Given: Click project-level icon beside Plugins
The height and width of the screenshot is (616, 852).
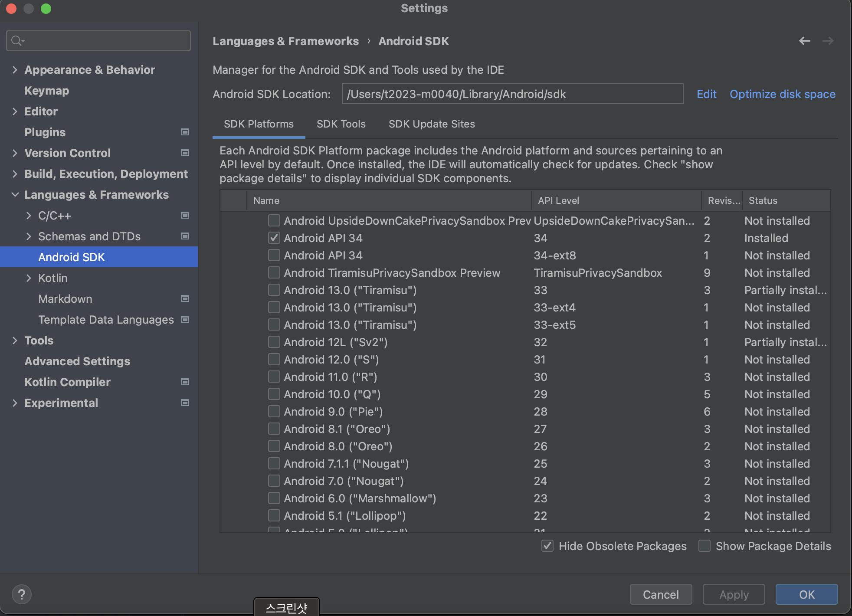Looking at the screenshot, I should coord(185,132).
